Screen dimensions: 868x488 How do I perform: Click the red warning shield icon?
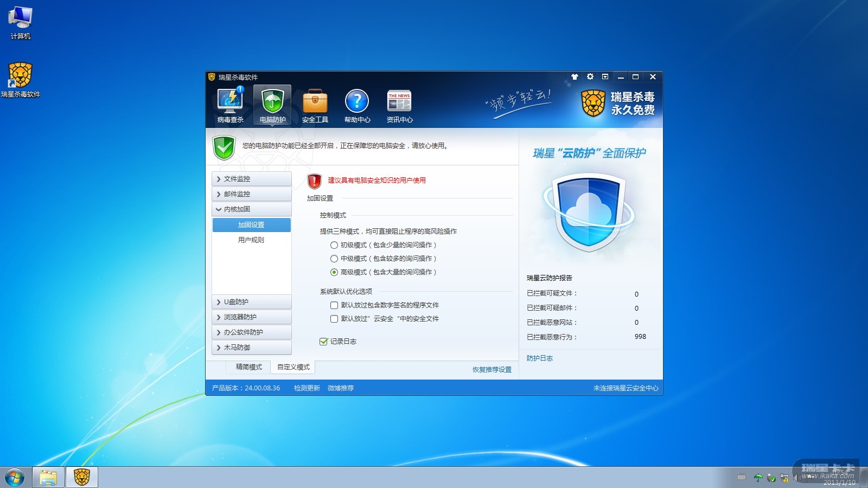pos(314,181)
